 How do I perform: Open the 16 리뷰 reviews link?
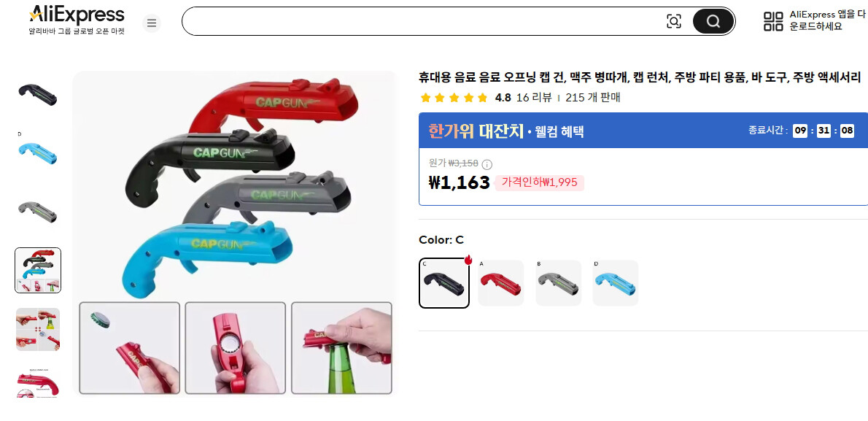[x=534, y=98]
